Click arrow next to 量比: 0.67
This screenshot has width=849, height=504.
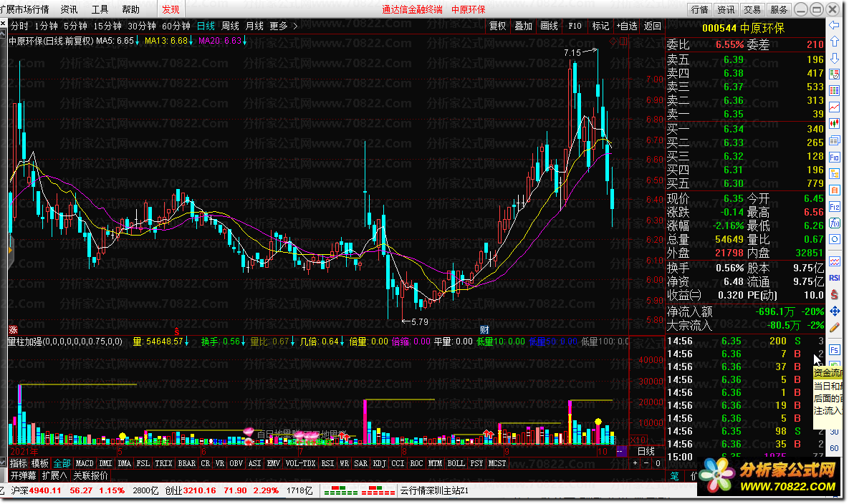pyautogui.click(x=292, y=341)
